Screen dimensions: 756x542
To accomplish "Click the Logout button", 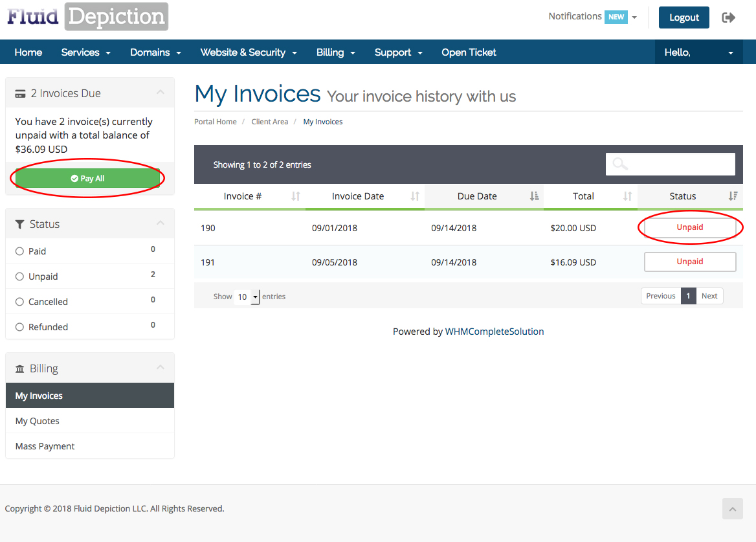I will pos(684,17).
